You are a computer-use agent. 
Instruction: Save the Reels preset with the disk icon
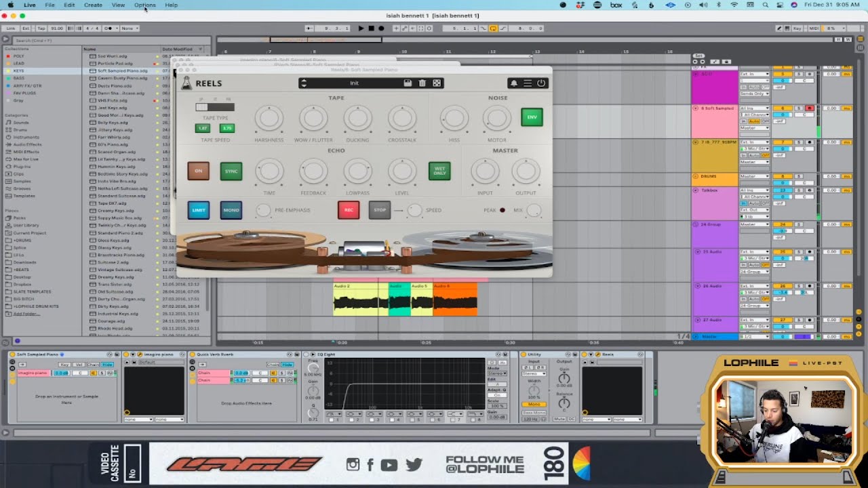(408, 83)
